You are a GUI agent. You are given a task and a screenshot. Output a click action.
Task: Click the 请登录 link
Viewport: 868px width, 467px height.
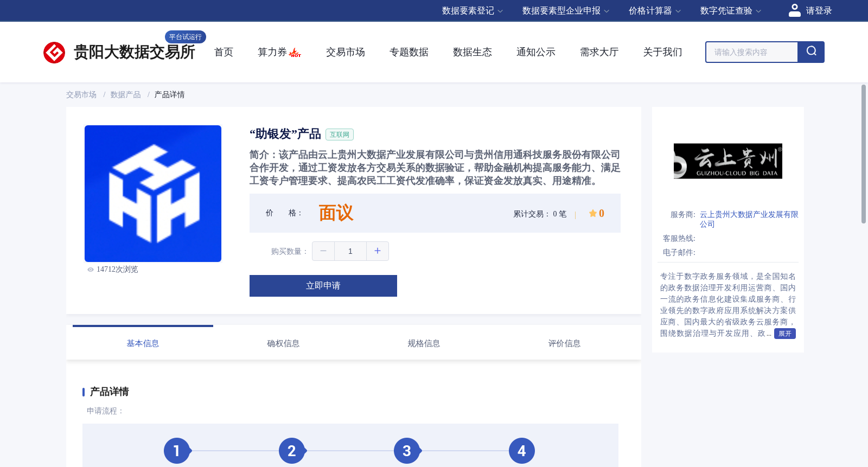[x=819, y=11]
